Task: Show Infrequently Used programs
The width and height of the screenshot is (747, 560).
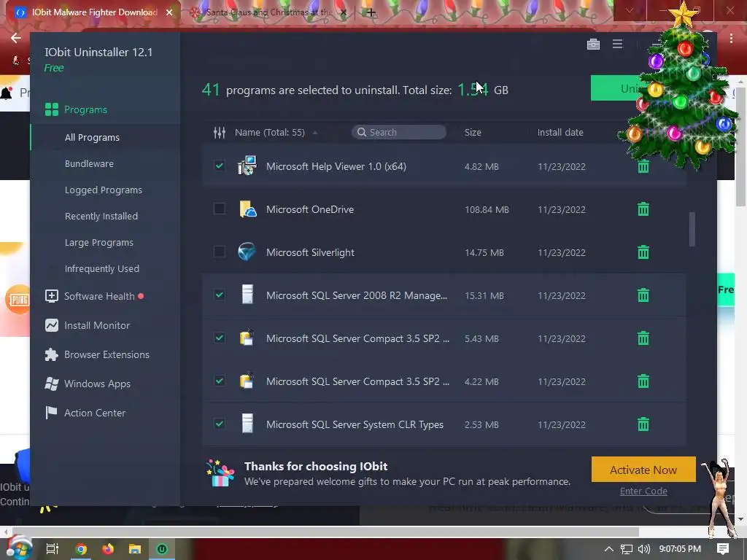Action: (x=102, y=268)
